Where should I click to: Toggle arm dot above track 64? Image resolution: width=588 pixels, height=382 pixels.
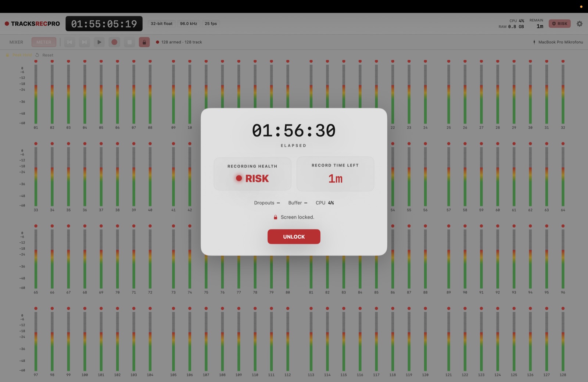click(563, 143)
